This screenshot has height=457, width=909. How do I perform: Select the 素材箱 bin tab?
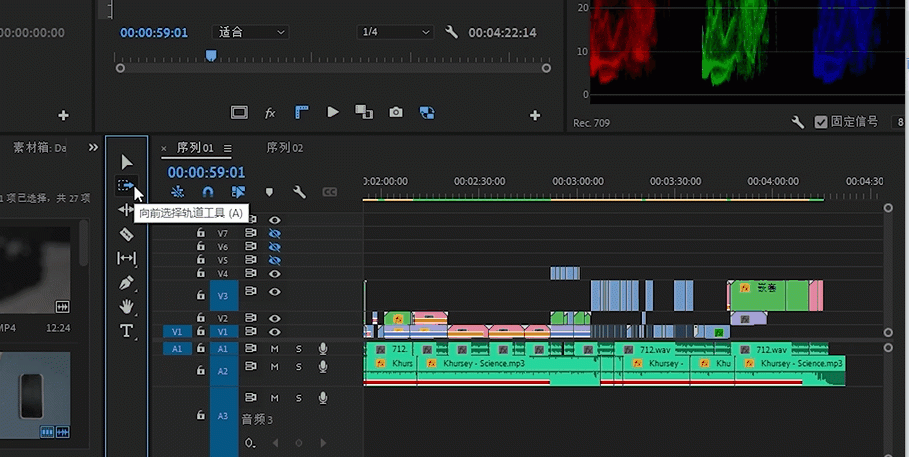(39, 148)
